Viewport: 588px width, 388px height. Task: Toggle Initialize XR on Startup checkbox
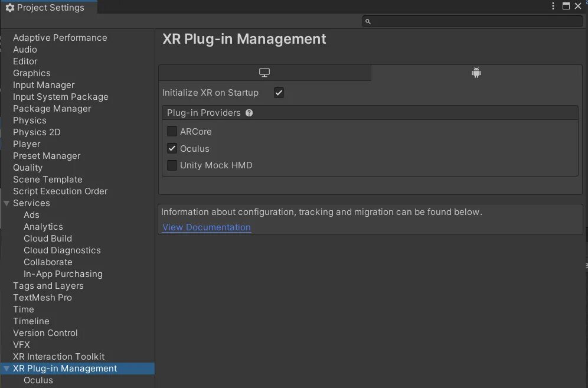point(279,93)
